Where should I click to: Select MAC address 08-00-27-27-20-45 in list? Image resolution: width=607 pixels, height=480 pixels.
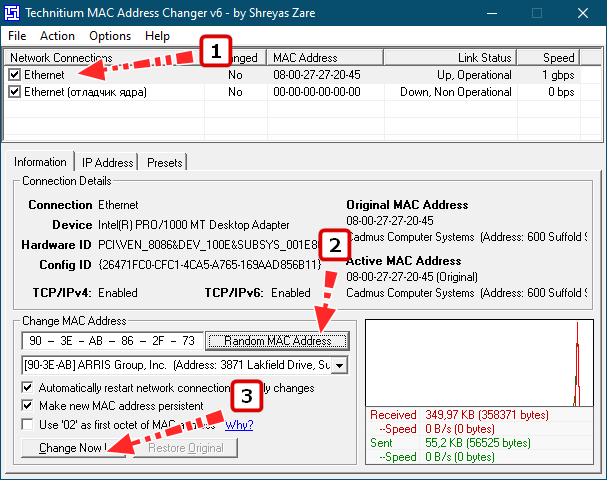(317, 75)
